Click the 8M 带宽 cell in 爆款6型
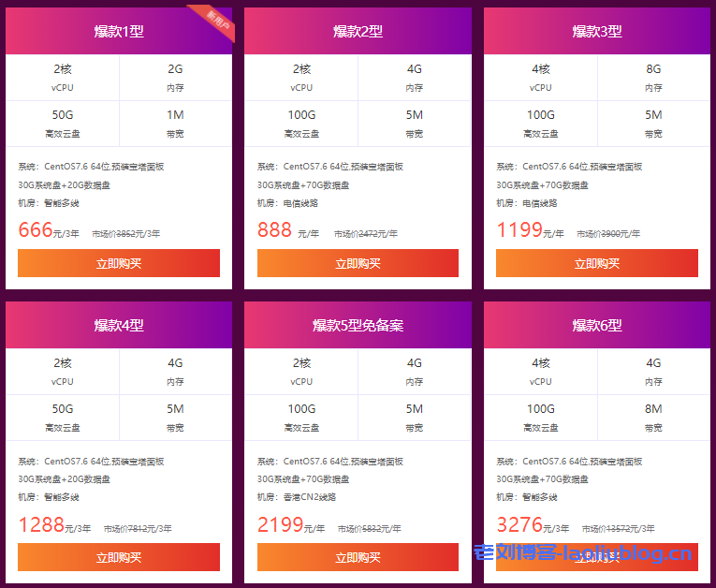This screenshot has height=588, width=716. click(x=653, y=417)
